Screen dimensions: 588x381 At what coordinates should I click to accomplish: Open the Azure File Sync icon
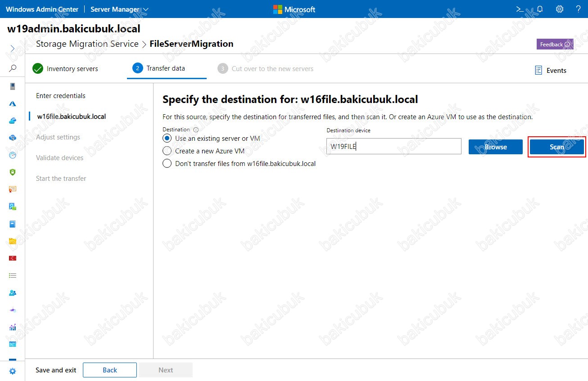click(x=13, y=138)
